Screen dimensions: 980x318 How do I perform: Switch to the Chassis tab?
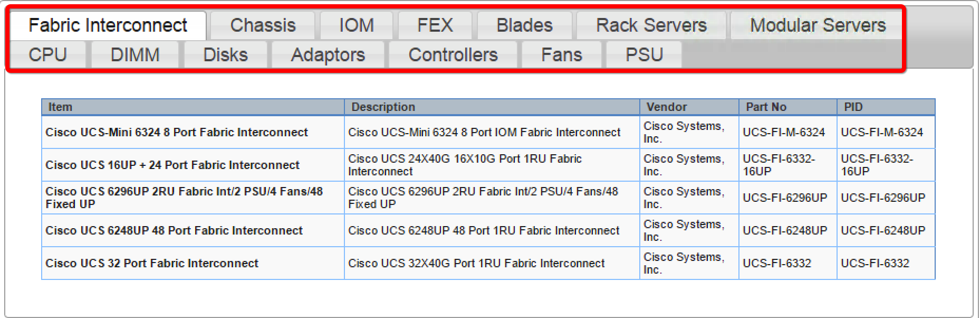[x=263, y=25]
